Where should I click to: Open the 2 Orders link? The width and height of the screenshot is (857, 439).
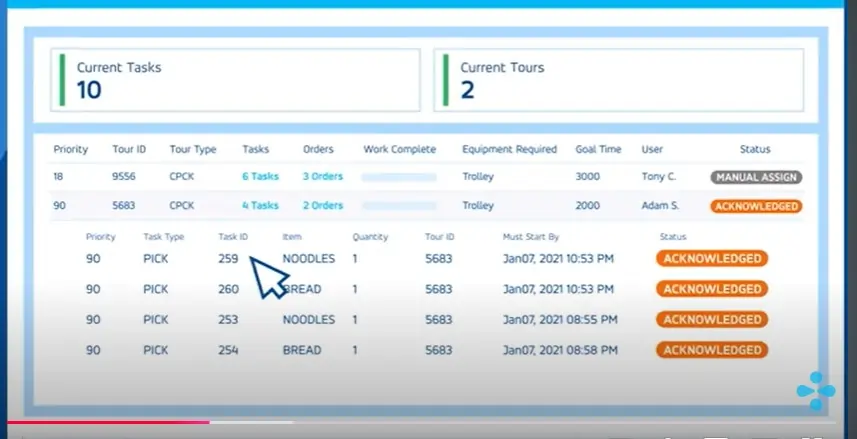(323, 206)
